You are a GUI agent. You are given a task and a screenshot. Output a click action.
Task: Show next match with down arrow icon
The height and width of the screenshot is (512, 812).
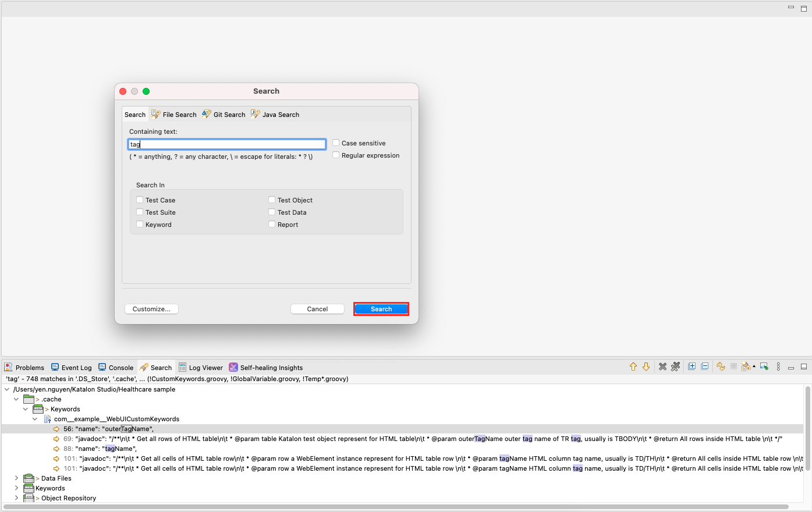pyautogui.click(x=646, y=367)
